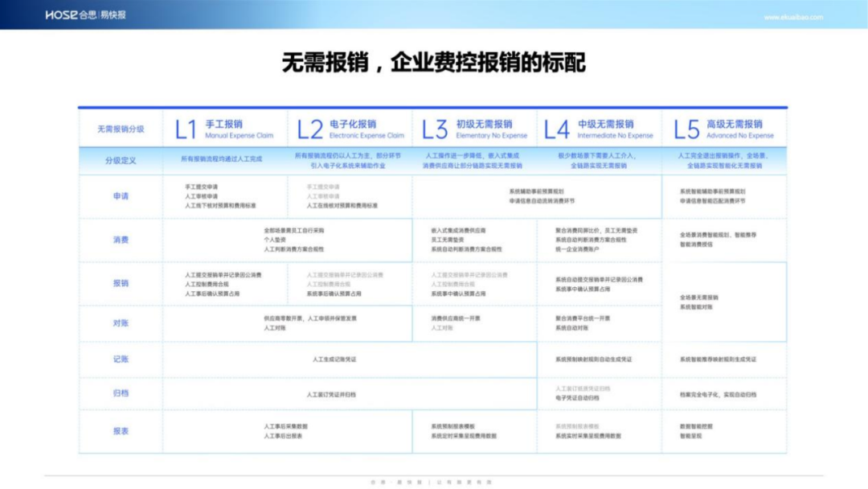Select the L5 高级无需报销 column header
The height and width of the screenshot is (489, 868).
coord(723,129)
